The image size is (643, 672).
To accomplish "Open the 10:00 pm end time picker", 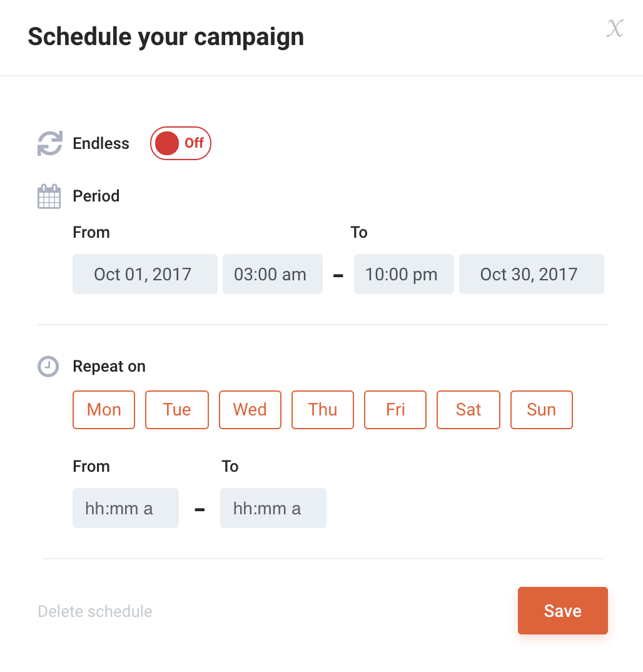I will click(404, 274).
